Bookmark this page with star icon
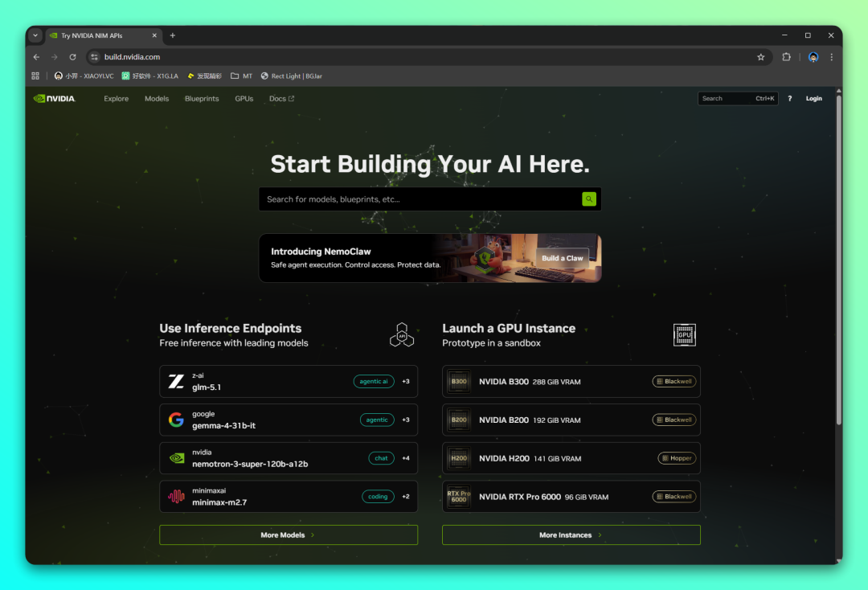 (760, 57)
